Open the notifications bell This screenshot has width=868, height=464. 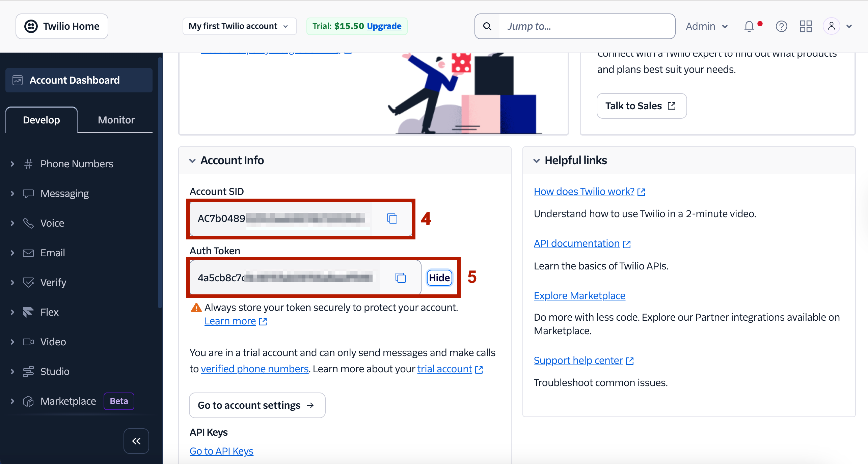tap(749, 26)
